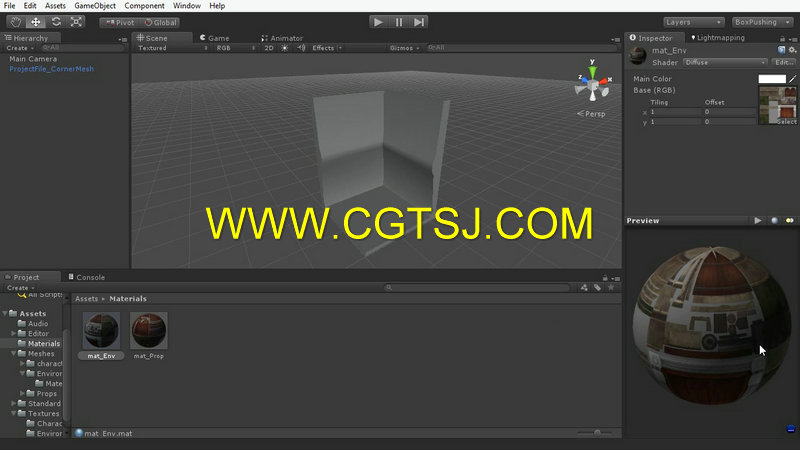Image resolution: width=800 pixels, height=450 pixels.
Task: Click the Main Color white swatch
Action: tap(772, 79)
